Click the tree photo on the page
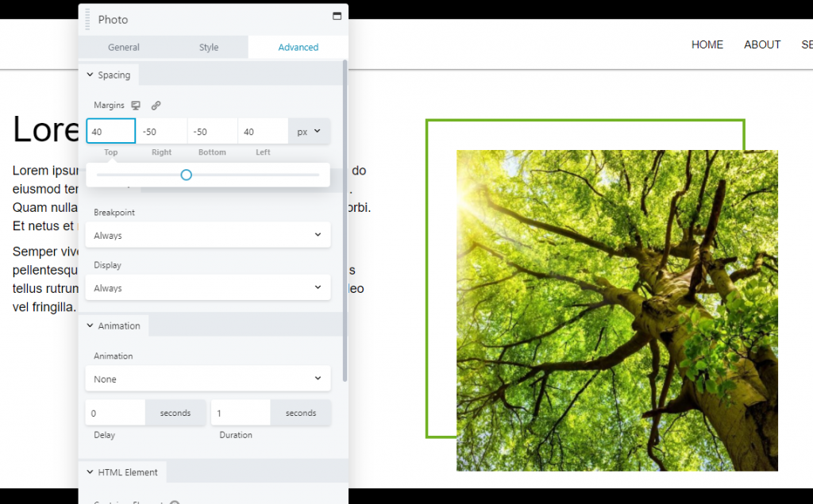 point(617,310)
